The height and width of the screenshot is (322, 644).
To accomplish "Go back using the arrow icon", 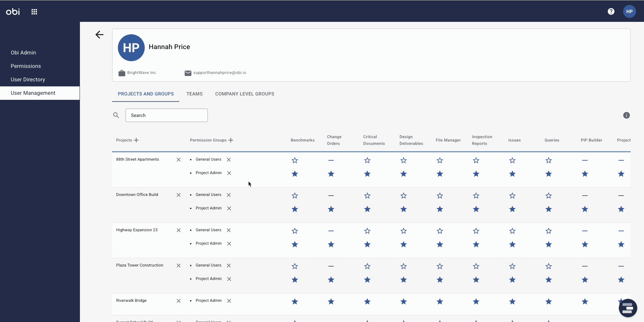I will pos(99,35).
